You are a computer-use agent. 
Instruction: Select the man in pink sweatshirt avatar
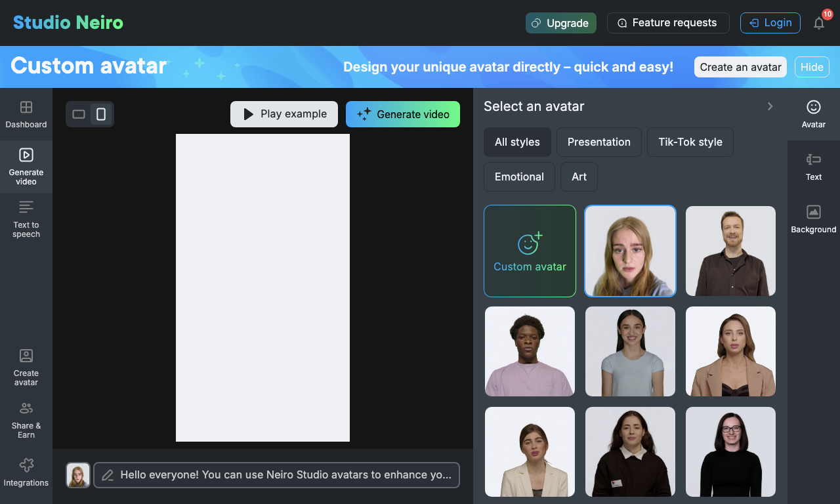coord(530,351)
